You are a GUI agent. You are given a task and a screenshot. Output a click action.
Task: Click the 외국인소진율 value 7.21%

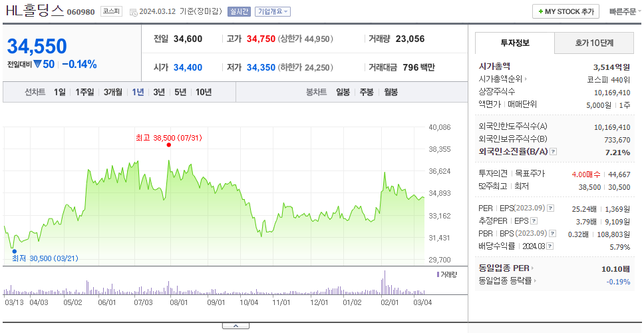[x=617, y=153]
